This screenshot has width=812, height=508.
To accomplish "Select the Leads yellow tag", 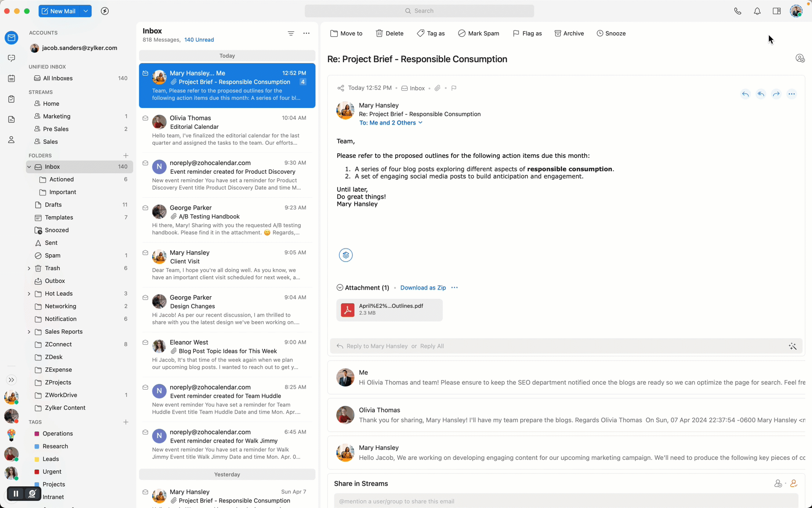I will click(x=37, y=459).
